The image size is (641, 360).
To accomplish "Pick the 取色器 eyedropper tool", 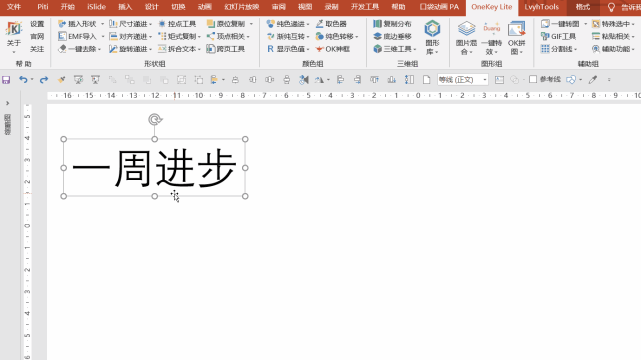I will [x=331, y=24].
